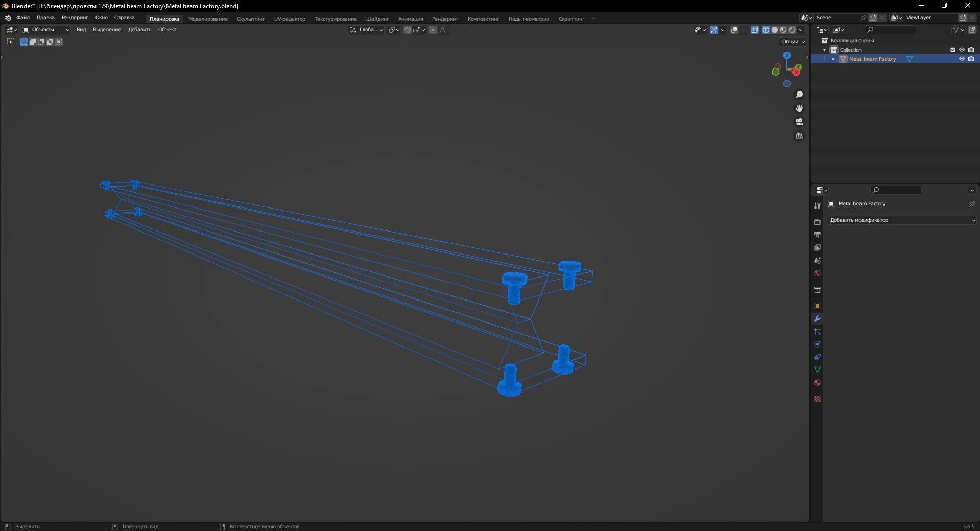Set selection mode to subtract
This screenshot has width=980, height=531.
tap(41, 42)
